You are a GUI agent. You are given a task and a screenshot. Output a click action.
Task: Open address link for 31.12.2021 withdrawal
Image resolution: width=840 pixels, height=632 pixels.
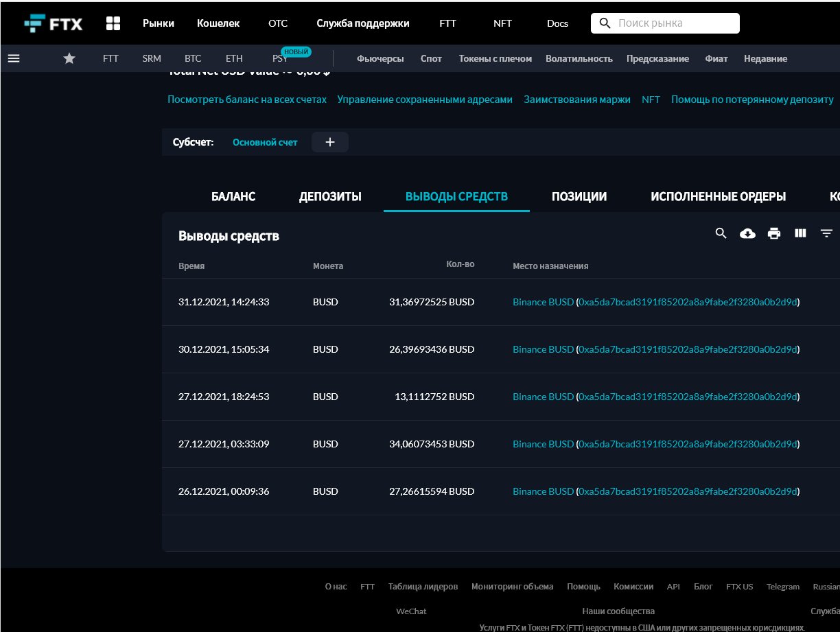coord(688,302)
